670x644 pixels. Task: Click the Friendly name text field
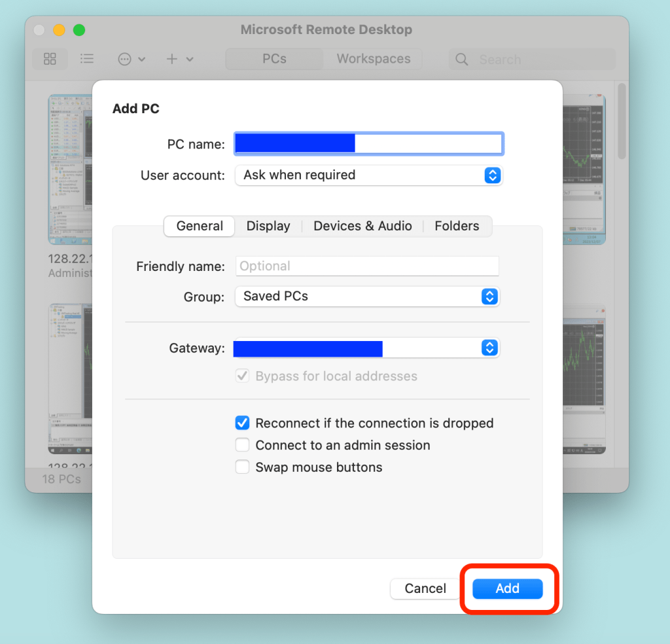click(x=366, y=266)
